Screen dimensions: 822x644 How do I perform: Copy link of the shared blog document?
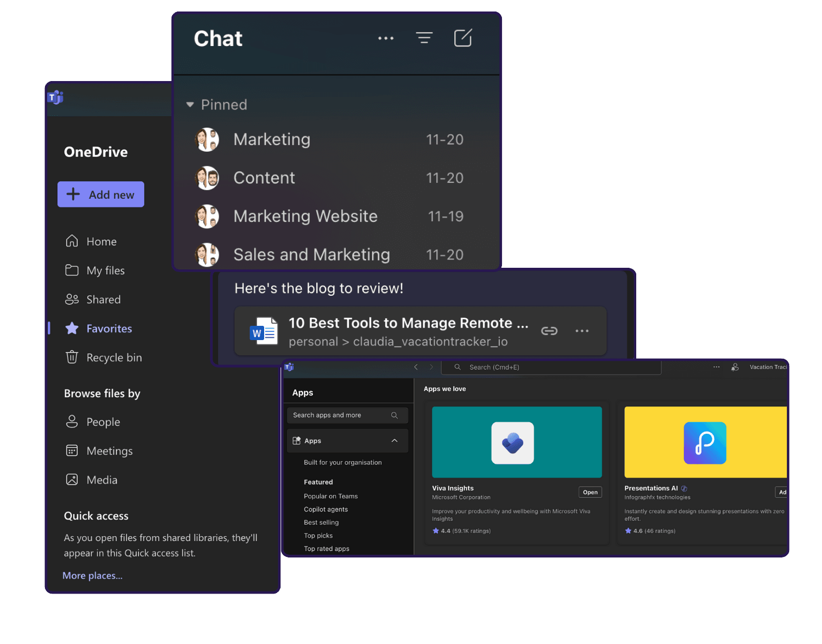point(549,331)
